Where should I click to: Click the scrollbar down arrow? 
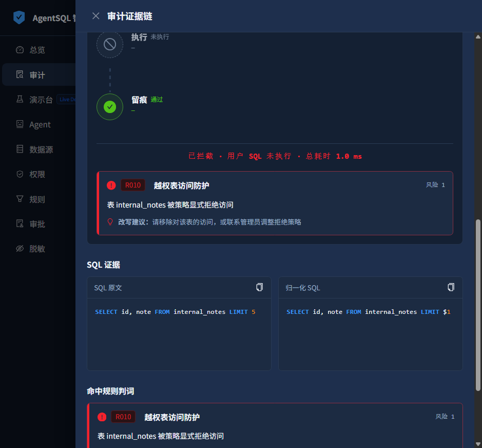(x=478, y=444)
